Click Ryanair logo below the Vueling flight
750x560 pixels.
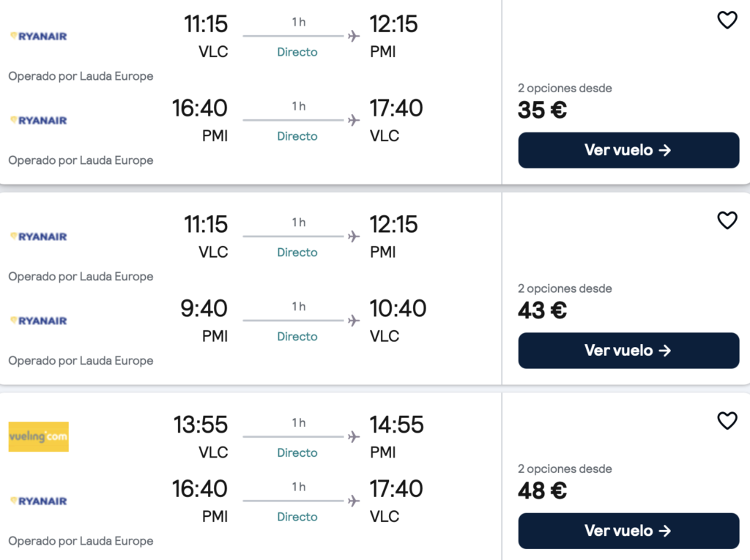(39, 501)
